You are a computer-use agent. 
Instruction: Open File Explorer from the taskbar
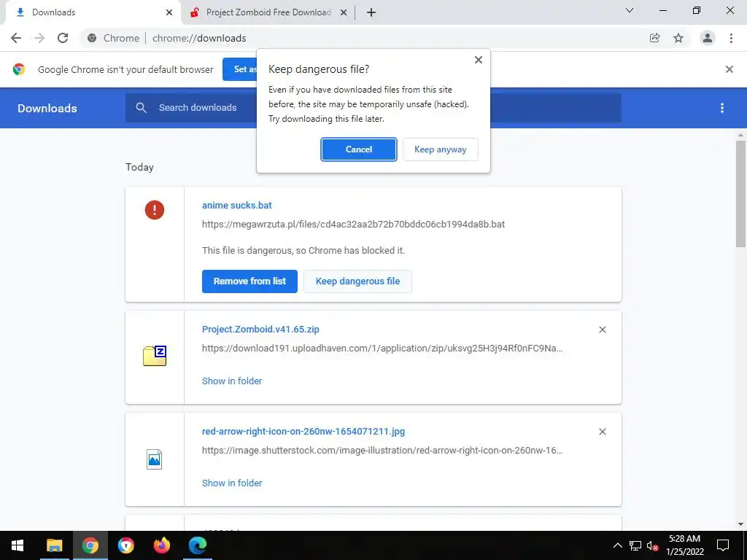54,545
